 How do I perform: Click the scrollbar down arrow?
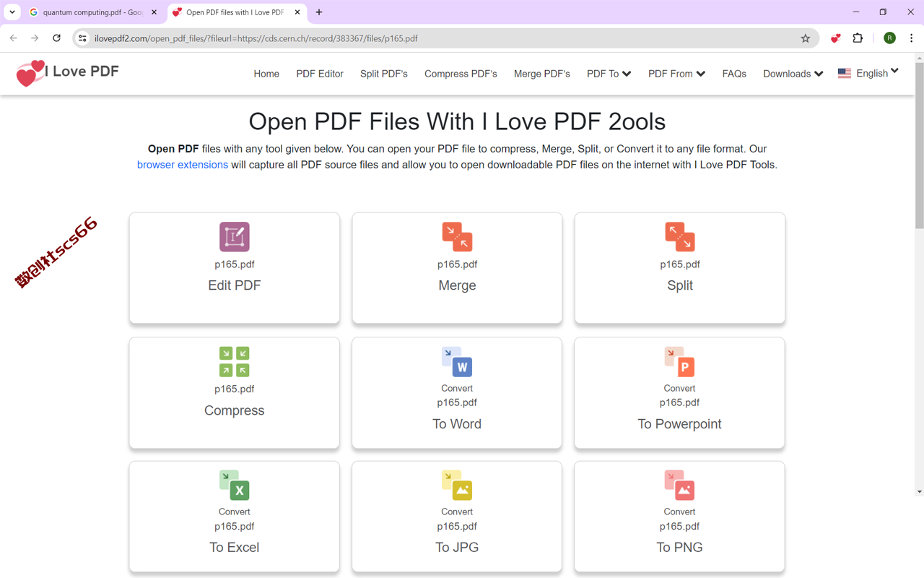click(x=919, y=491)
